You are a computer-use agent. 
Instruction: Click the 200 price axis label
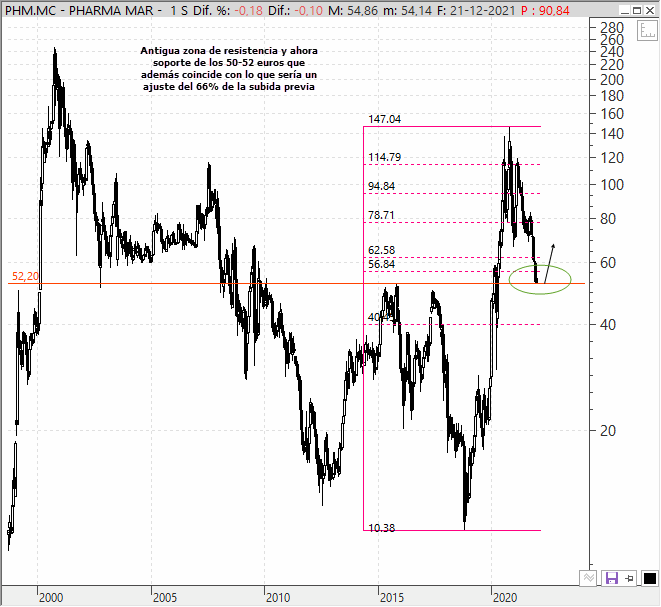coord(612,79)
